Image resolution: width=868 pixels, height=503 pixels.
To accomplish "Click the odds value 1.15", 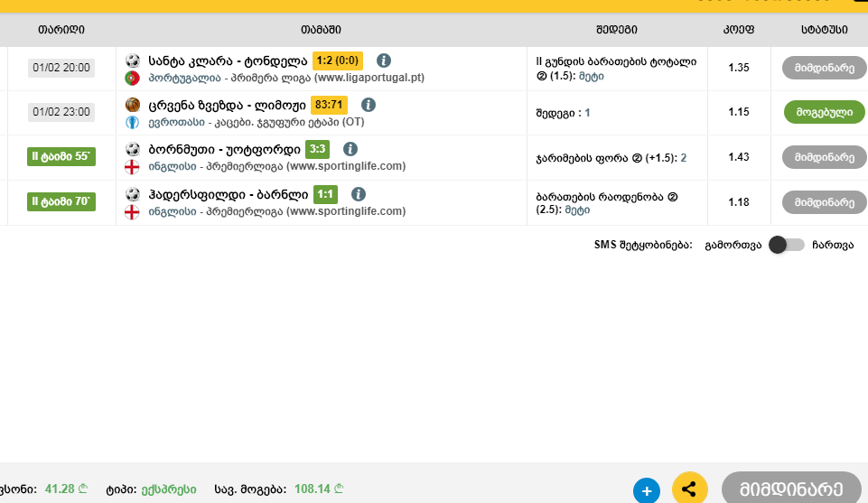I will [739, 112].
